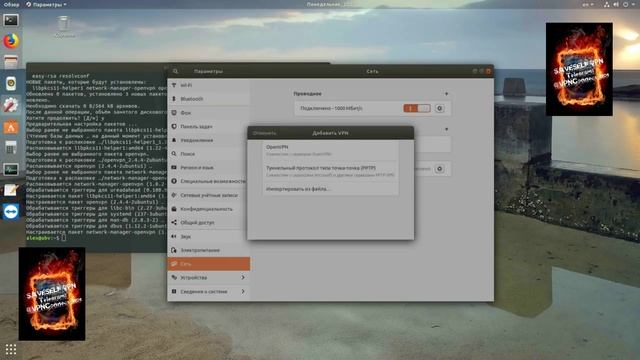Open the Фон settings panel
Image resolution: width=640 pixels, height=360 pixels.
(x=209, y=113)
